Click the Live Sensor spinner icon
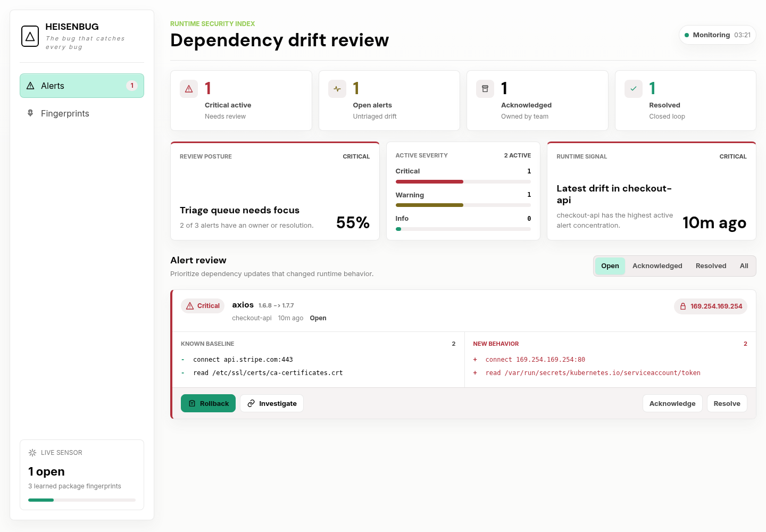The image size is (766, 532). (x=32, y=453)
